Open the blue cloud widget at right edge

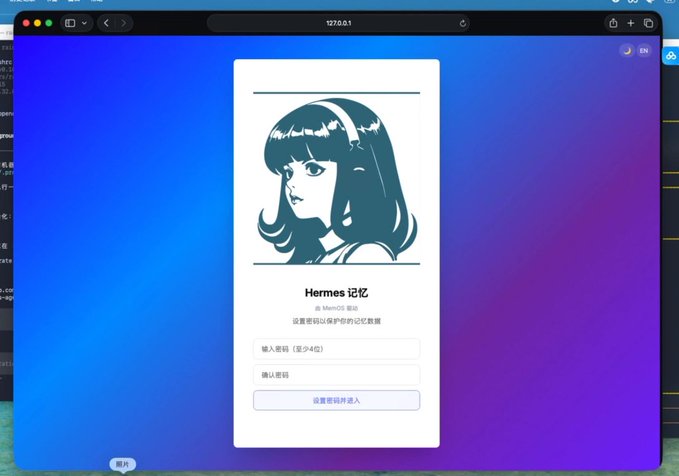click(x=671, y=56)
